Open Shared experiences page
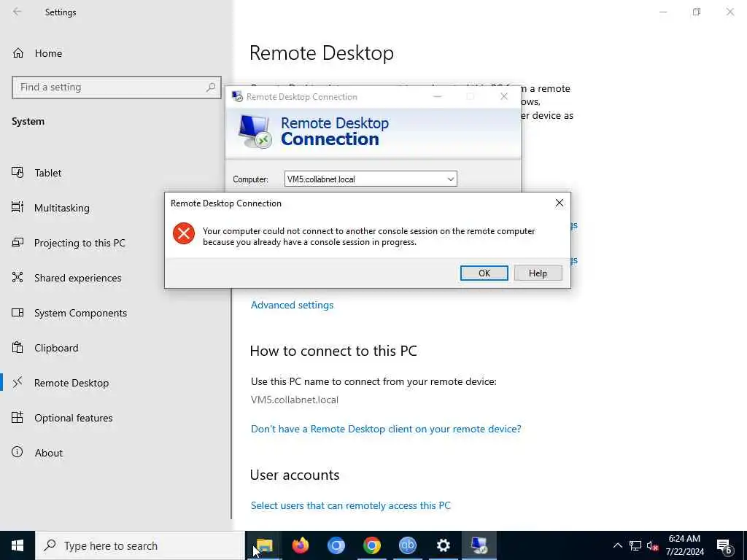Viewport: 747px width, 560px height. (x=77, y=278)
